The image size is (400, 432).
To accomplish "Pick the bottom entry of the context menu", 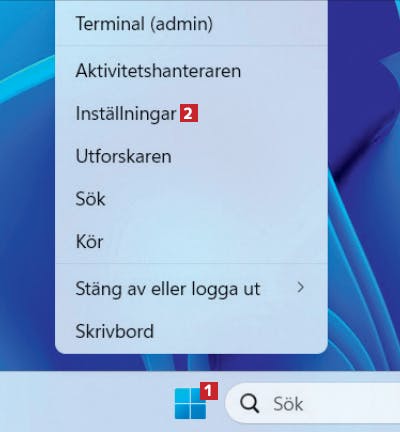I will (x=191, y=331).
